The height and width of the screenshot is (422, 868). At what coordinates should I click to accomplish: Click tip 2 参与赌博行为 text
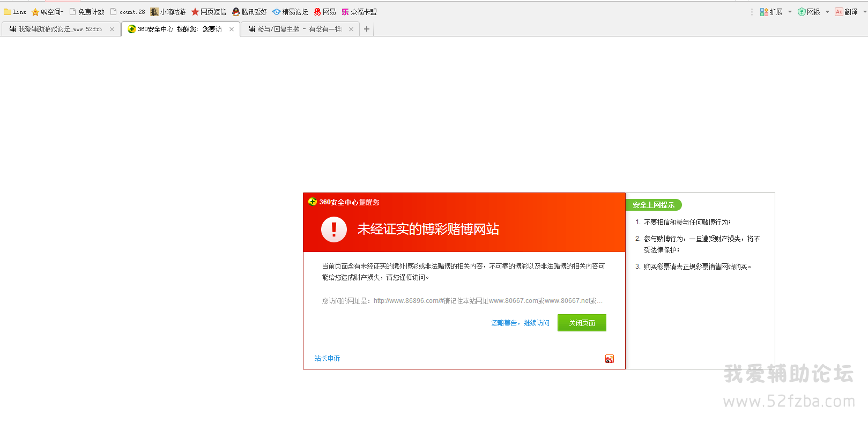point(702,244)
